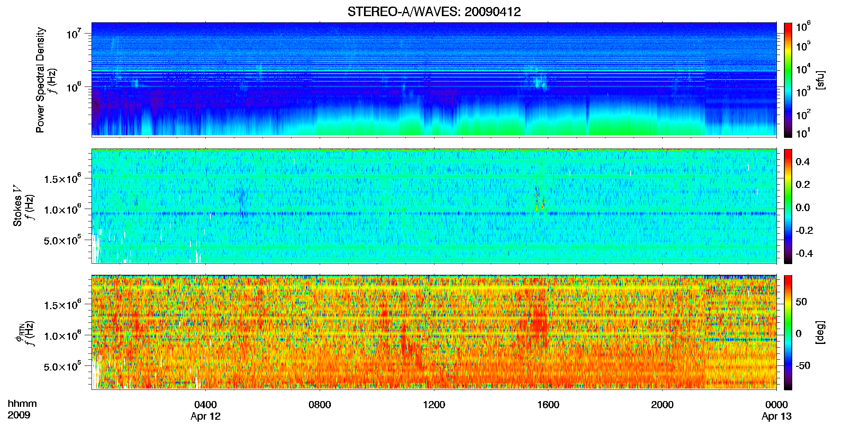Image resolution: width=868 pixels, height=447 pixels.
Task: Click the -50 label on degrees colorbar
Action: pyautogui.click(x=803, y=366)
